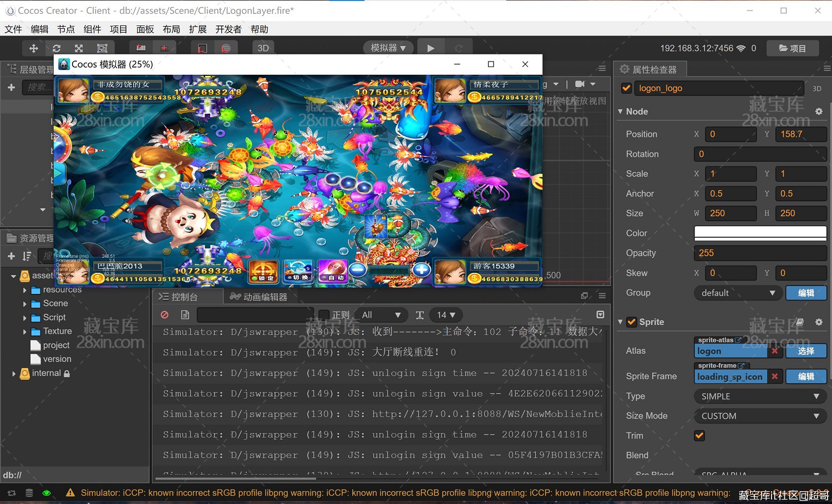Image resolution: width=832 pixels, height=504 pixels.
Task: Open the Group default dropdown
Action: 738,293
